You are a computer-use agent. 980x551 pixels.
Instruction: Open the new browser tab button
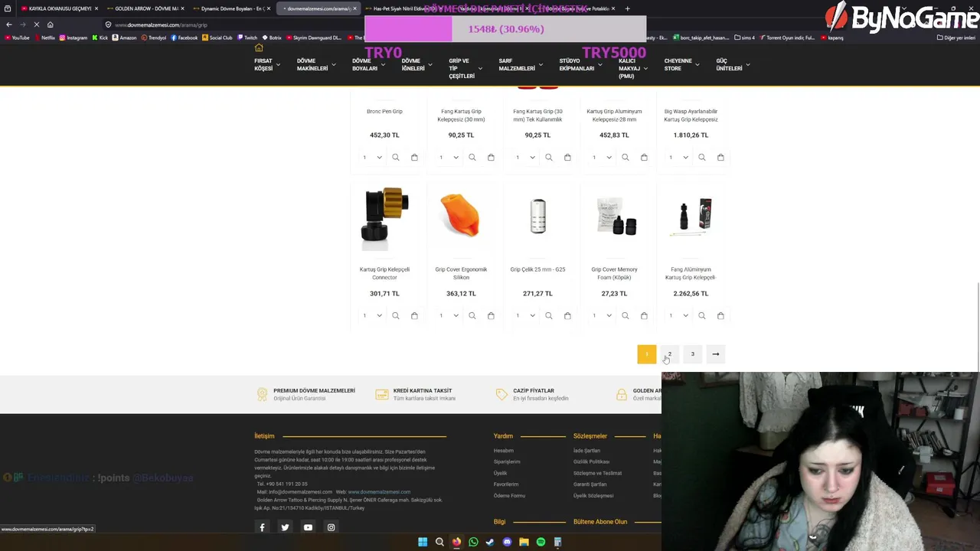(x=627, y=8)
